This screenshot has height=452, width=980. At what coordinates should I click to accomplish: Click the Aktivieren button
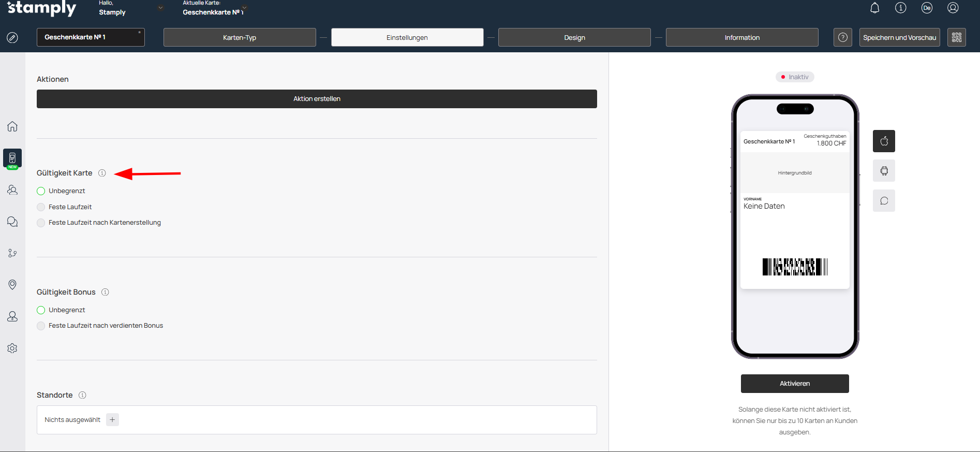pos(794,384)
